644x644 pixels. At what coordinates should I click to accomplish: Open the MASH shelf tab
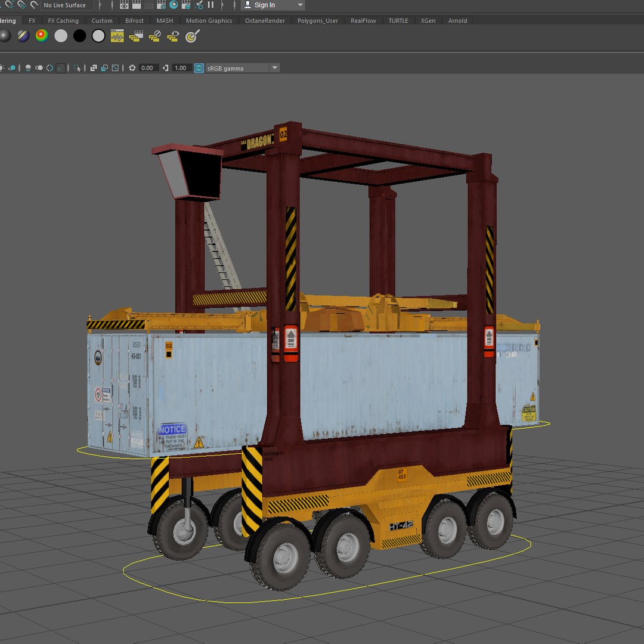tap(165, 20)
